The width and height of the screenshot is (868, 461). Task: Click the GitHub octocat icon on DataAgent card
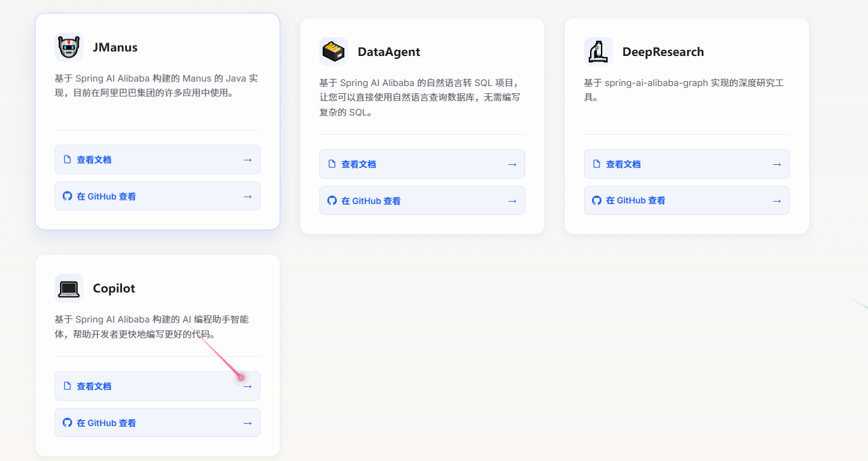pyautogui.click(x=331, y=200)
